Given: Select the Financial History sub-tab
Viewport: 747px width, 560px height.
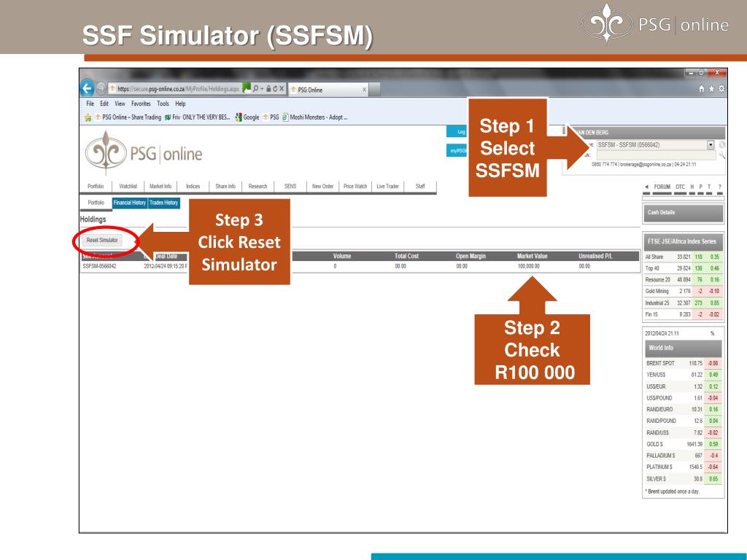Looking at the screenshot, I should pyautogui.click(x=130, y=203).
